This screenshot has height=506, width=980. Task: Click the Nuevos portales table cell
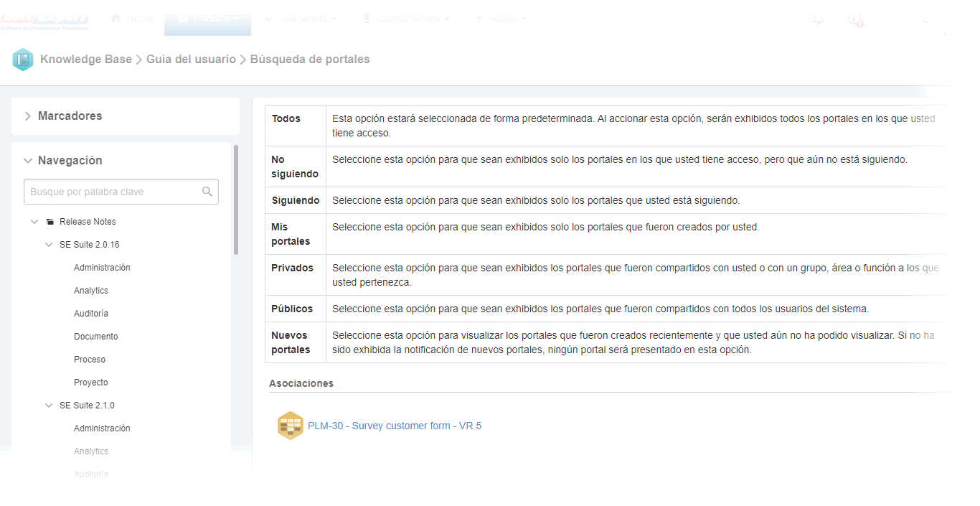296,342
